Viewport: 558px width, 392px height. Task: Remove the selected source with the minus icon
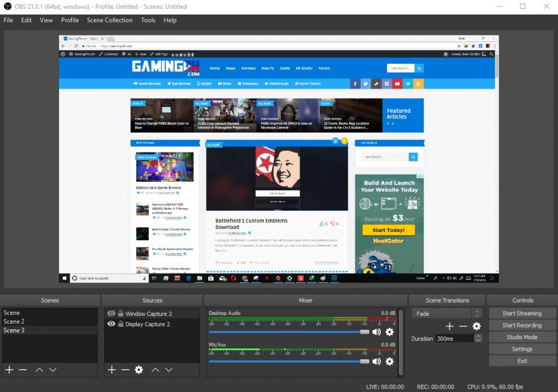[x=125, y=370]
